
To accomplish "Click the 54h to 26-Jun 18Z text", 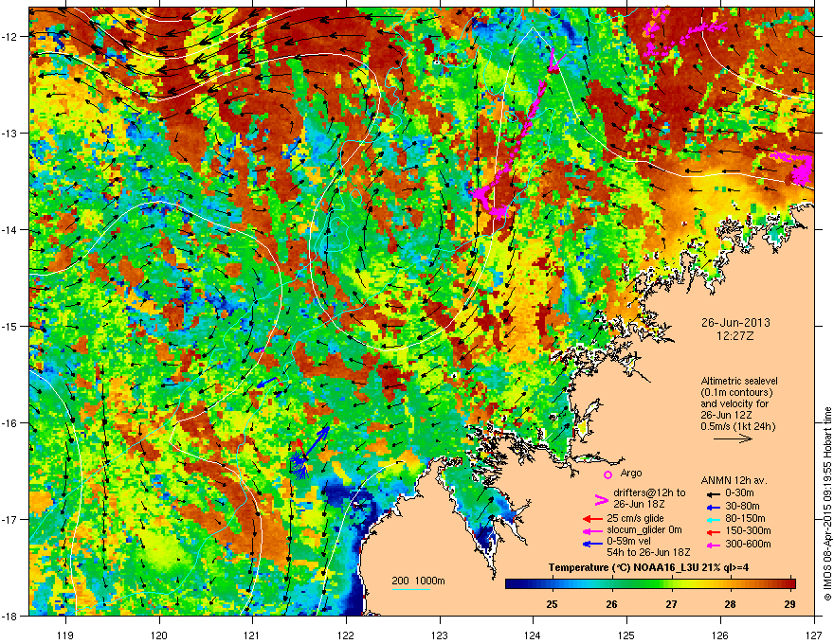I will coord(648,552).
